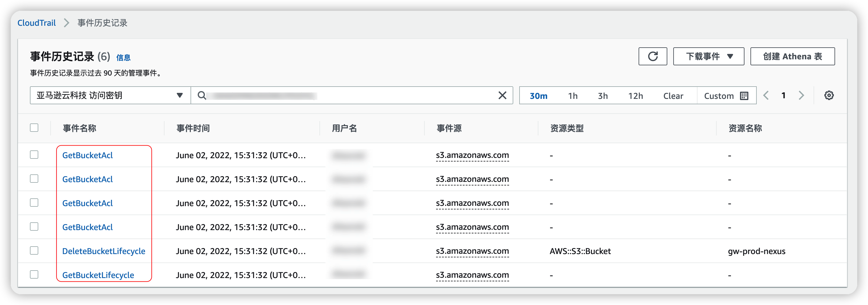The width and height of the screenshot is (868, 305).
Task: Click the 创建 Athena 表 button
Action: (x=792, y=56)
